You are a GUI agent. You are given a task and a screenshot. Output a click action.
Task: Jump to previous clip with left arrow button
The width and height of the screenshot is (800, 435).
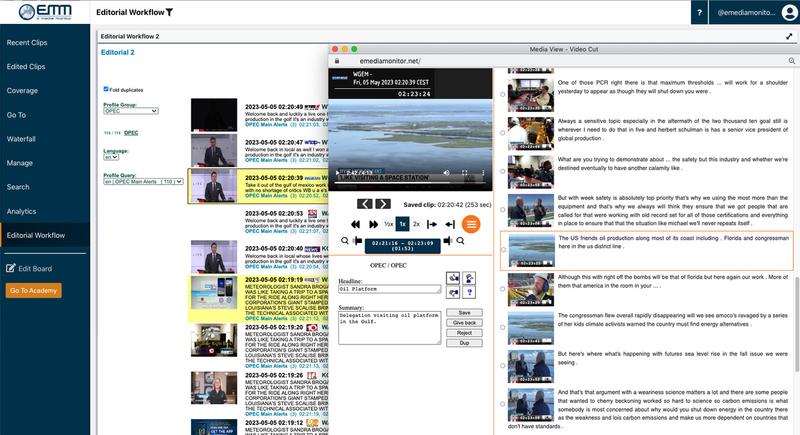click(365, 204)
